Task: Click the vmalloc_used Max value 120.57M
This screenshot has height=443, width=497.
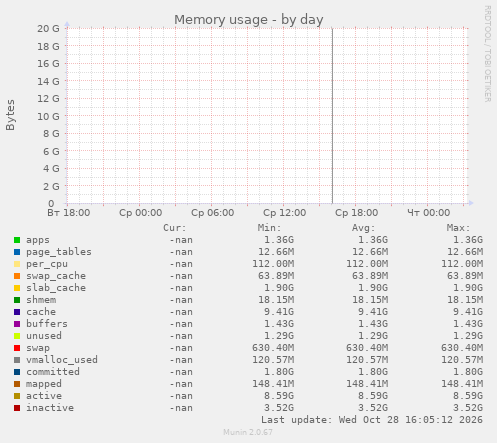Action: [462, 360]
